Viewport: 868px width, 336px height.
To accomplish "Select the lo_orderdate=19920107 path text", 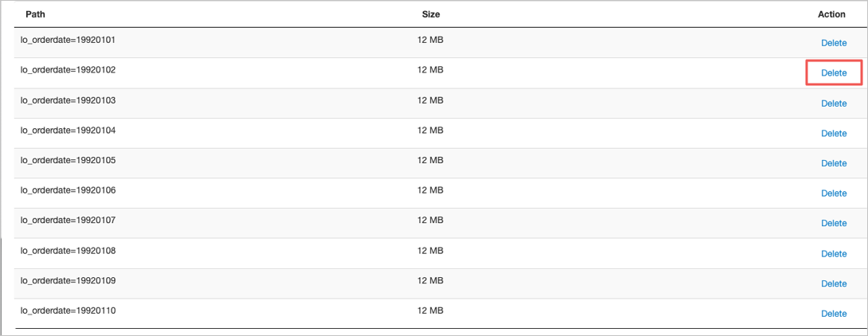I will point(68,220).
